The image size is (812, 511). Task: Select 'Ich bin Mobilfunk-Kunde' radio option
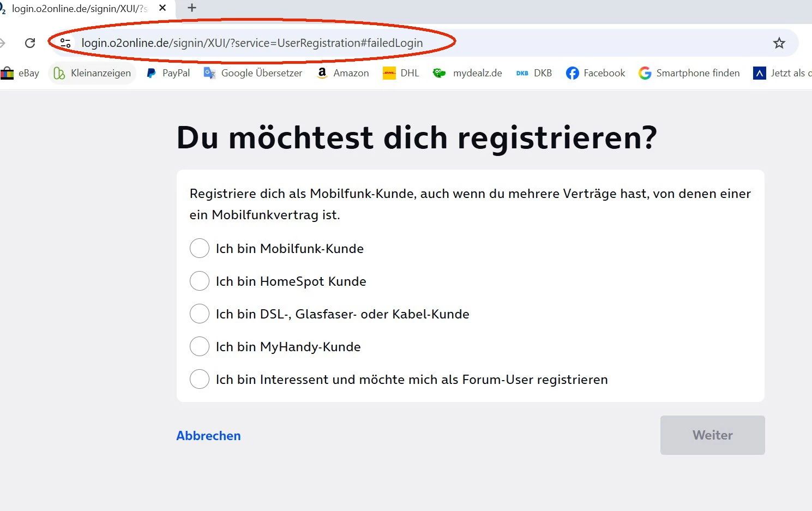point(200,248)
